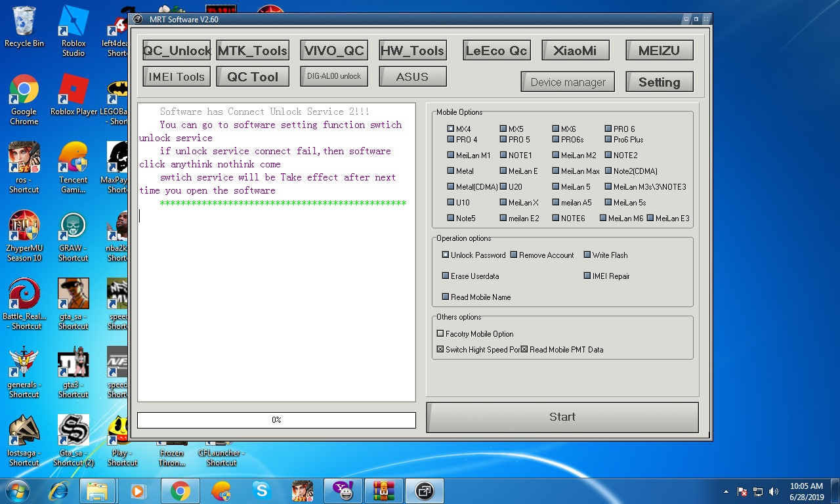Open the GRAW - Shortcut icon
This screenshot has height=504, width=840.
[x=73, y=236]
